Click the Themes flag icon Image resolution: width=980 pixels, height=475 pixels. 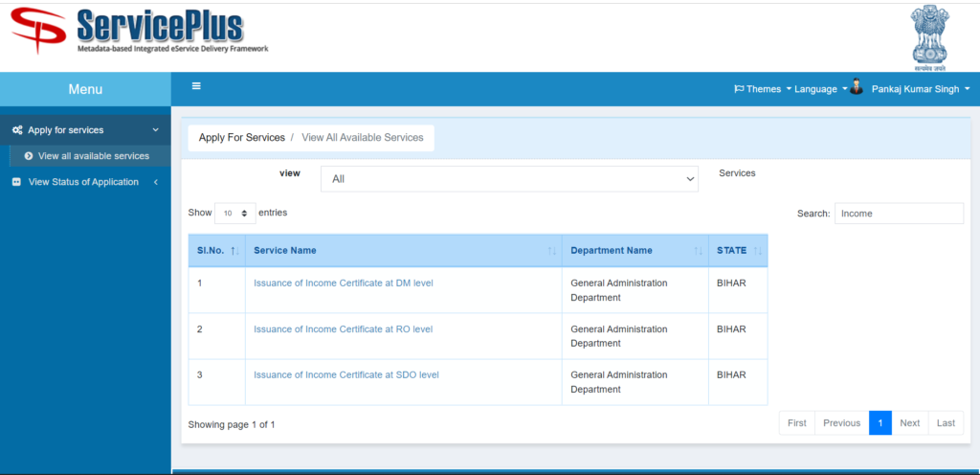(739, 89)
